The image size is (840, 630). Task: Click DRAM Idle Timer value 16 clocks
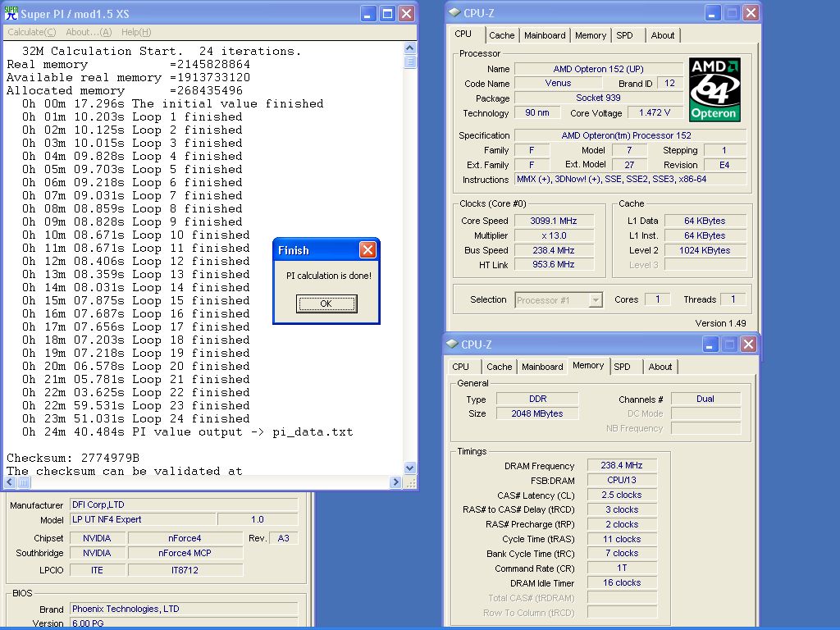pyautogui.click(x=622, y=583)
